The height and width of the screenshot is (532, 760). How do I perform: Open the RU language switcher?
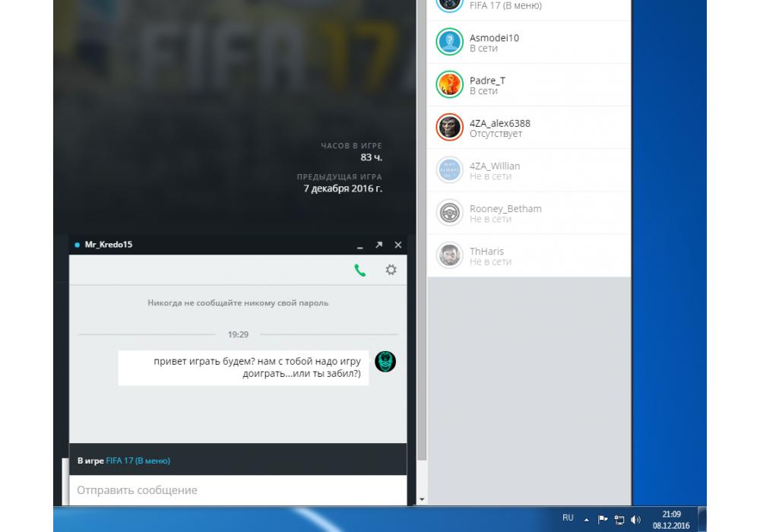point(568,518)
